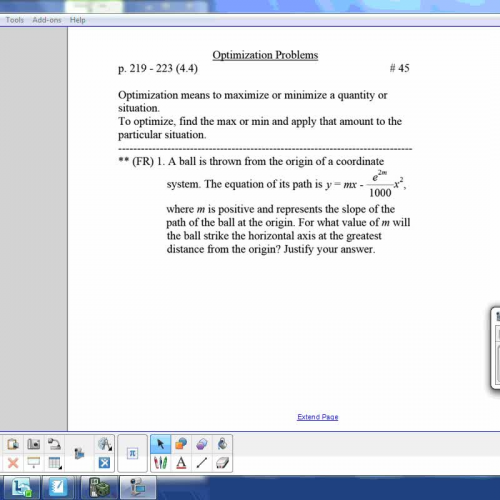
Task: Open the measurement tools compass icon
Action: tap(105, 444)
